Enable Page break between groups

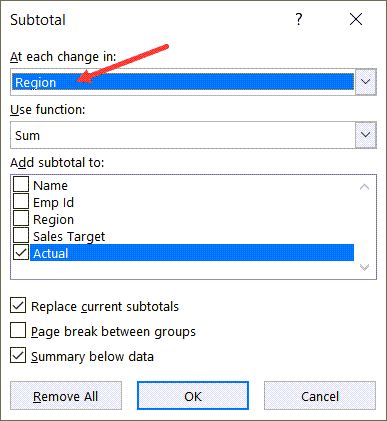point(18,330)
